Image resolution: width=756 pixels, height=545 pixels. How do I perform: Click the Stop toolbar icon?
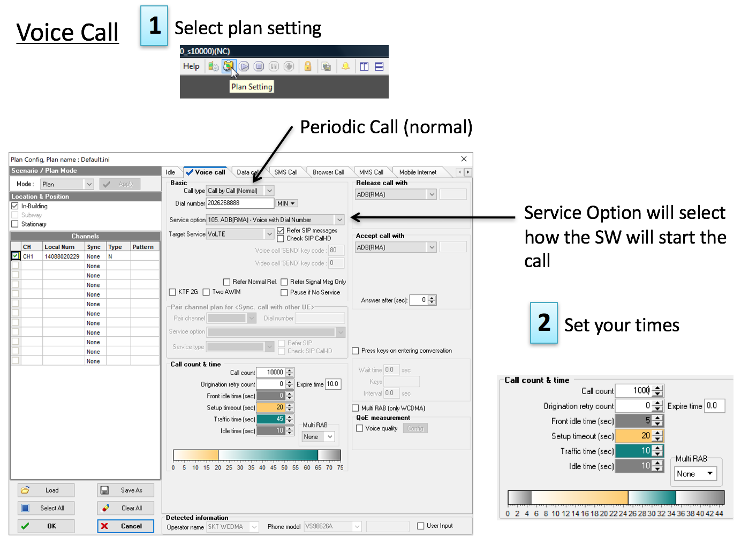[x=259, y=66]
